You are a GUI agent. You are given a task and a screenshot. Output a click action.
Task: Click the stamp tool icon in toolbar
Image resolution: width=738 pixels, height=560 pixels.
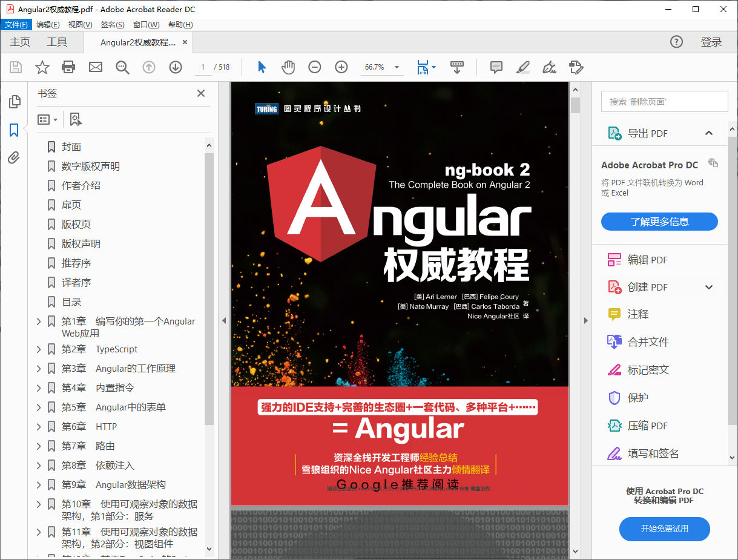click(x=576, y=67)
